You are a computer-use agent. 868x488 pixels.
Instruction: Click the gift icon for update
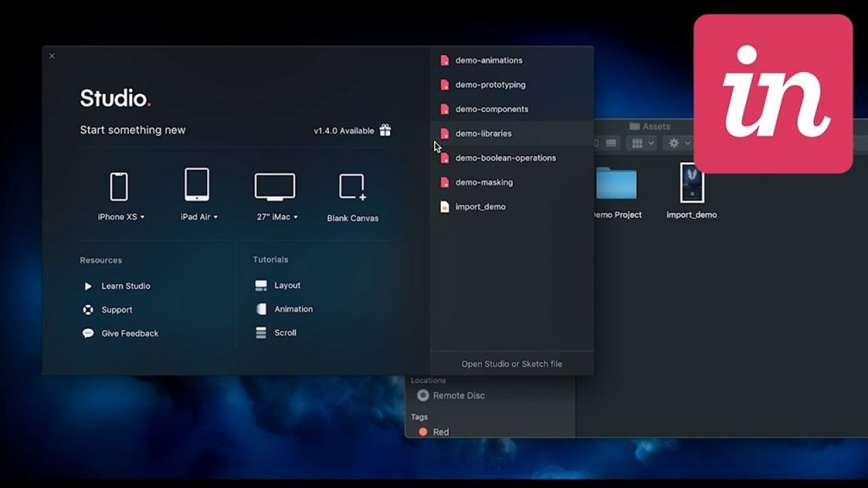(x=386, y=130)
